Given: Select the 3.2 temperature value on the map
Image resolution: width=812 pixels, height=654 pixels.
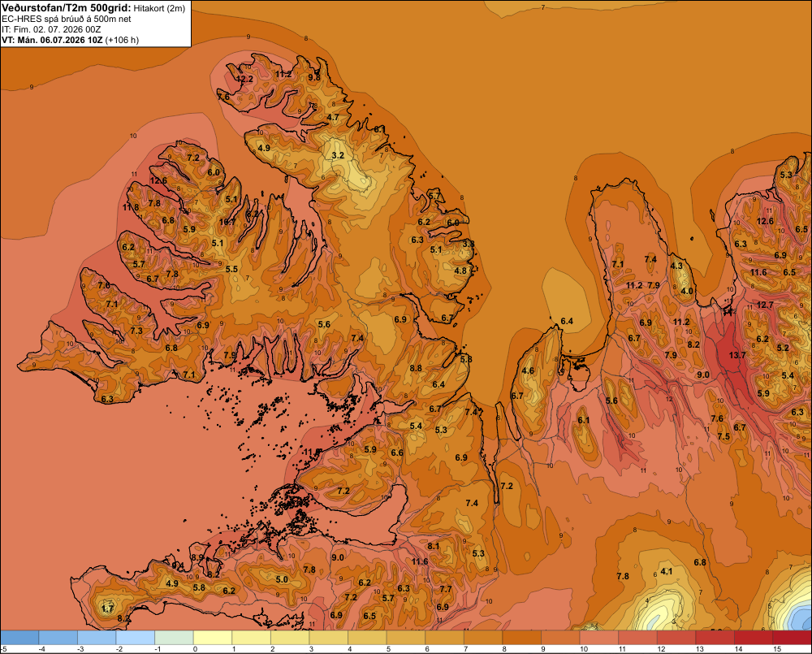Looking at the screenshot, I should (338, 155).
